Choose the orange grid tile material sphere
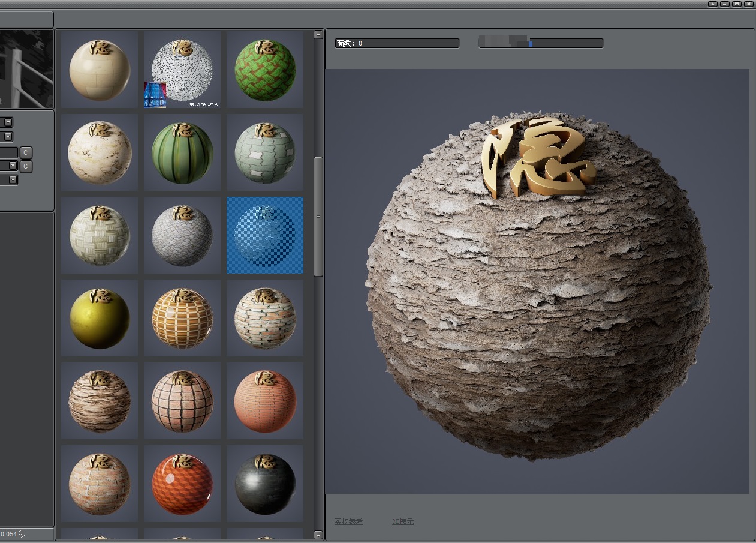Viewport: 756px width, 543px height. [182, 318]
